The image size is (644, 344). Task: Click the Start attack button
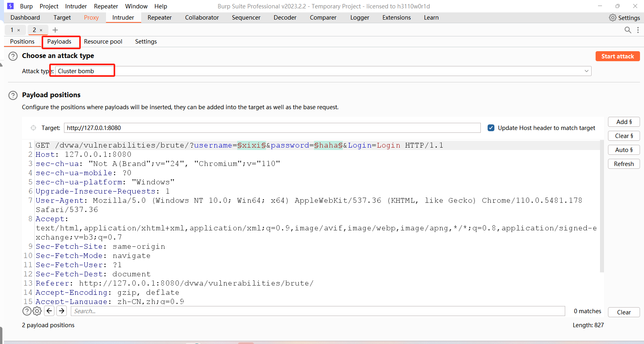[x=618, y=56]
